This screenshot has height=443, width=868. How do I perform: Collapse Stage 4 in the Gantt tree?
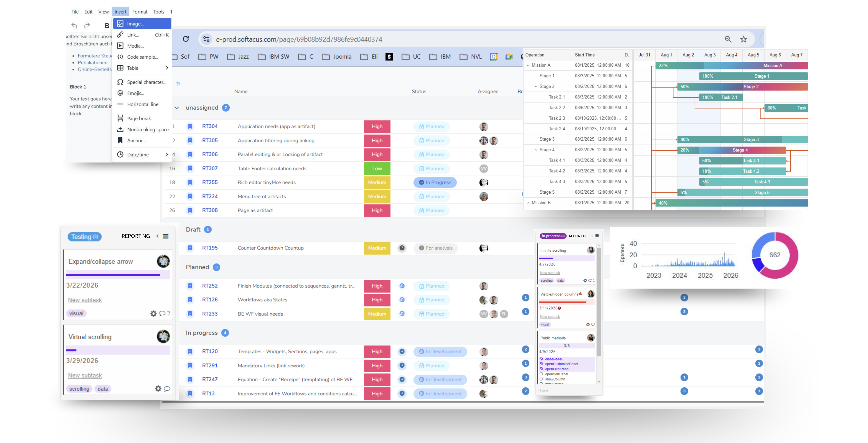click(x=536, y=150)
